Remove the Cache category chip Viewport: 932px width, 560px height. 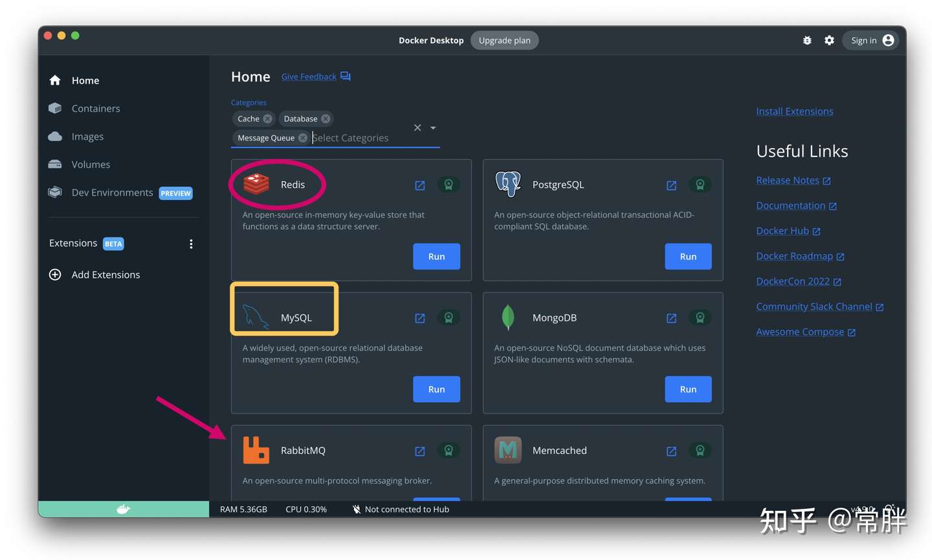click(267, 119)
